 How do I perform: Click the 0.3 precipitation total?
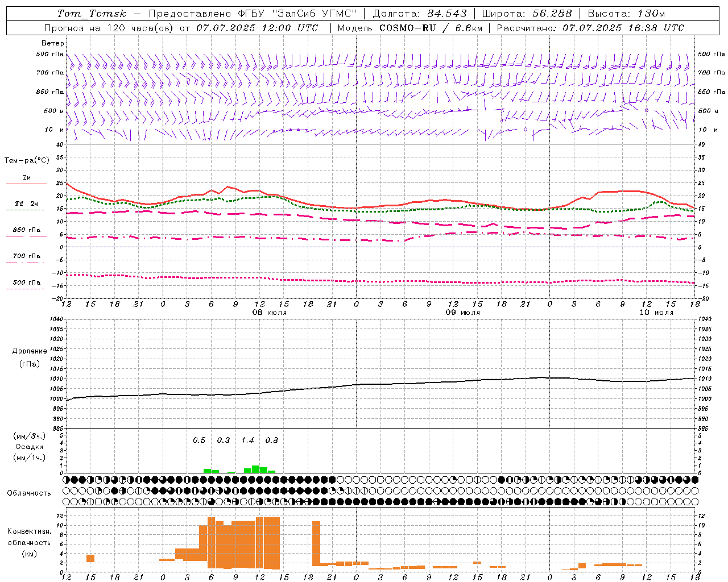click(x=224, y=440)
